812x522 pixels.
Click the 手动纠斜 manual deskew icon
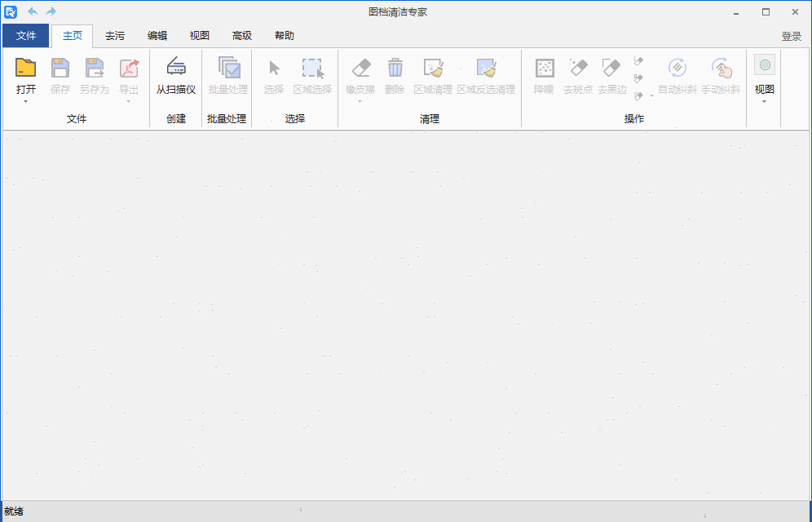tap(721, 69)
